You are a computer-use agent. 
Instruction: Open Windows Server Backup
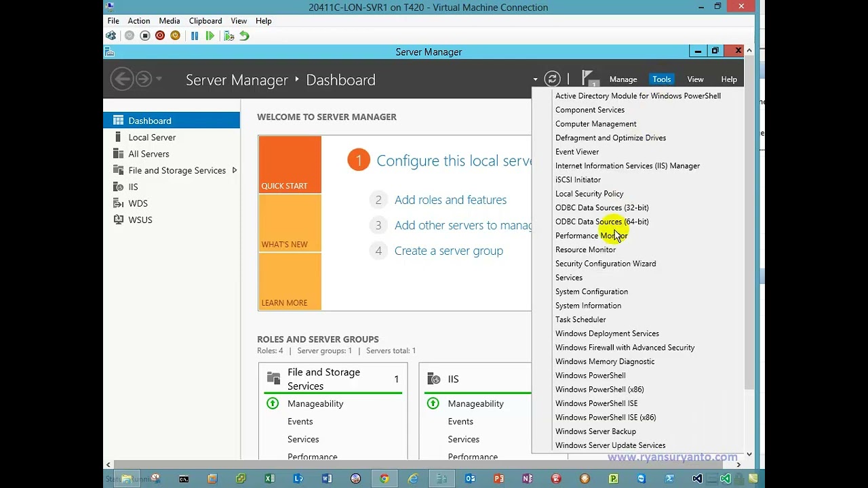point(595,431)
